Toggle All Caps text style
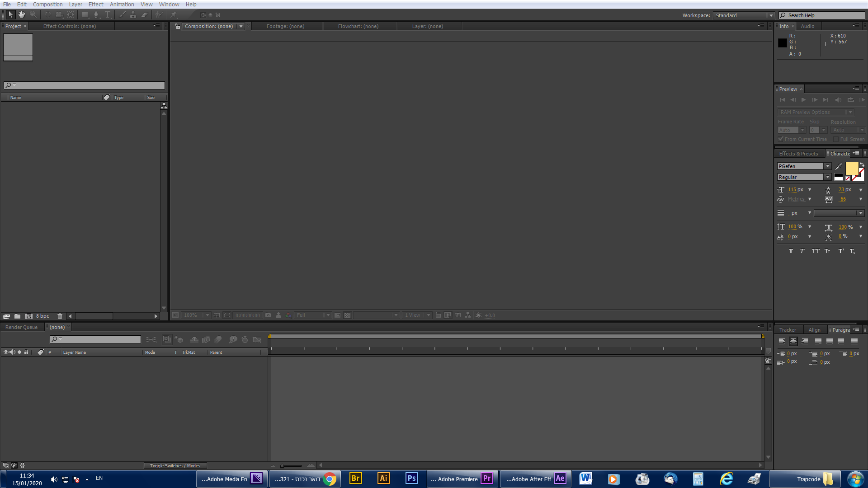The width and height of the screenshot is (868, 488). tap(815, 251)
